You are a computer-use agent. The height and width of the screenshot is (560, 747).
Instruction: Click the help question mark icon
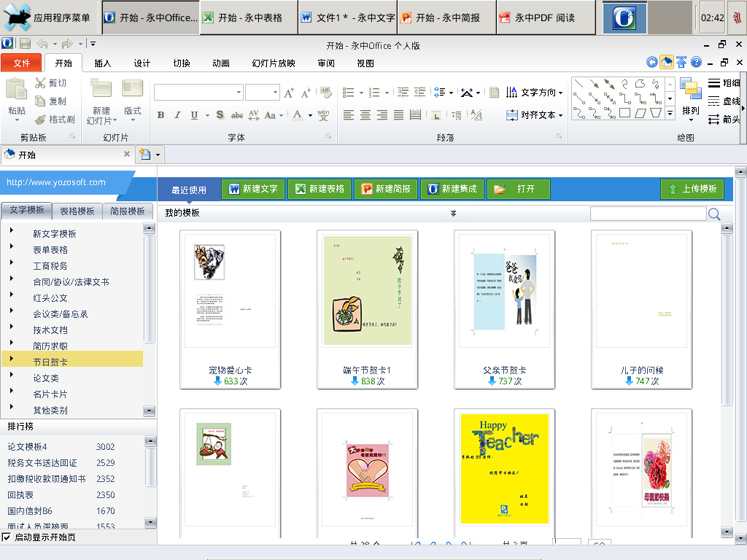click(x=696, y=62)
